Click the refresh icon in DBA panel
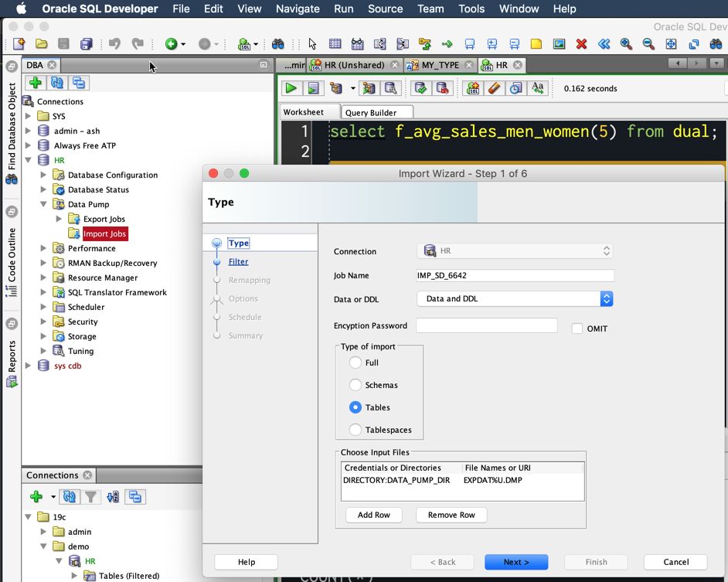 [x=57, y=83]
